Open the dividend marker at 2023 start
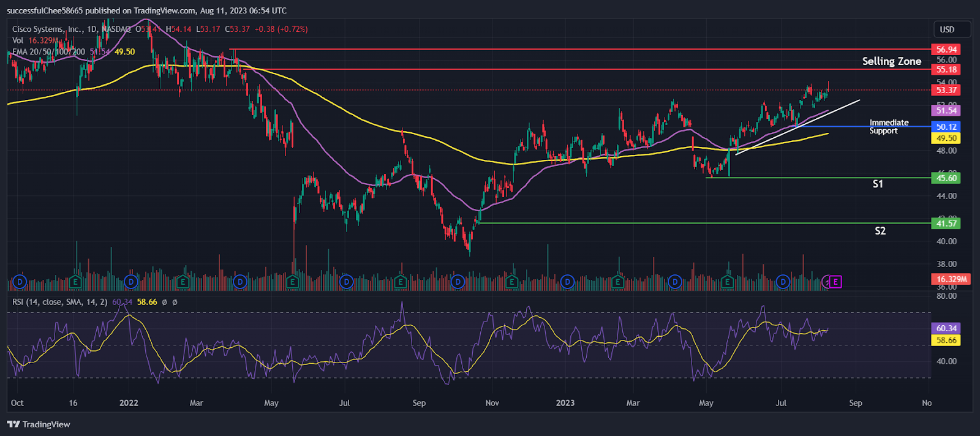 click(567, 282)
